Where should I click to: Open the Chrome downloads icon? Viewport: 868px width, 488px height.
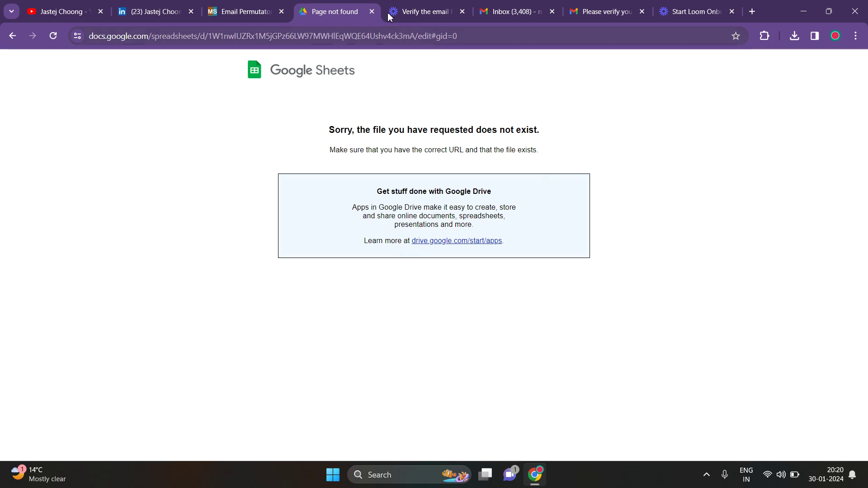click(x=794, y=36)
